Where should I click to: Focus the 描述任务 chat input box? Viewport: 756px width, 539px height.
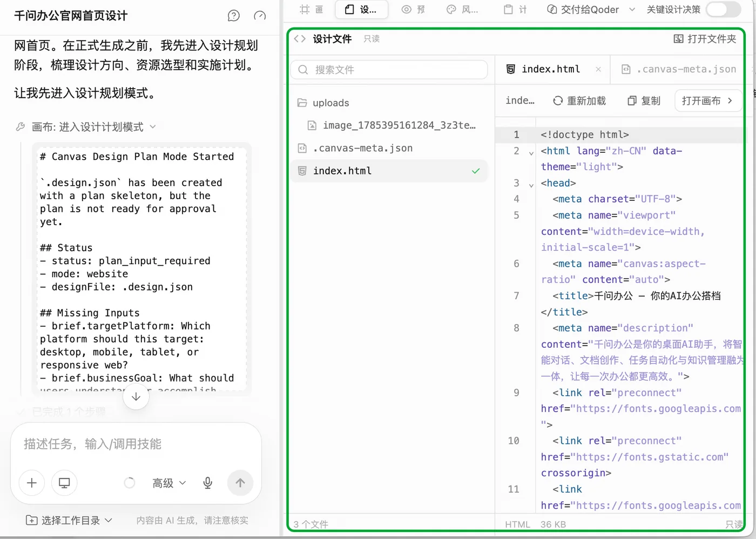tap(136, 444)
